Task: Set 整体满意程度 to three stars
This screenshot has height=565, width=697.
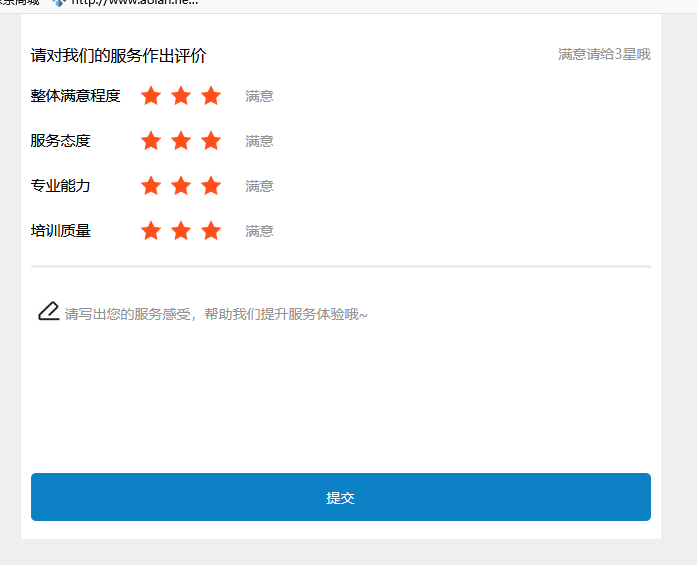Action: [211, 96]
